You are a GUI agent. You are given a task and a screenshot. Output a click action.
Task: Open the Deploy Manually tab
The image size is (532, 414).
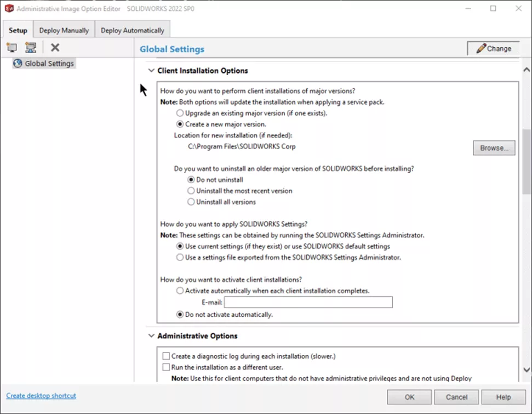pyautogui.click(x=64, y=30)
